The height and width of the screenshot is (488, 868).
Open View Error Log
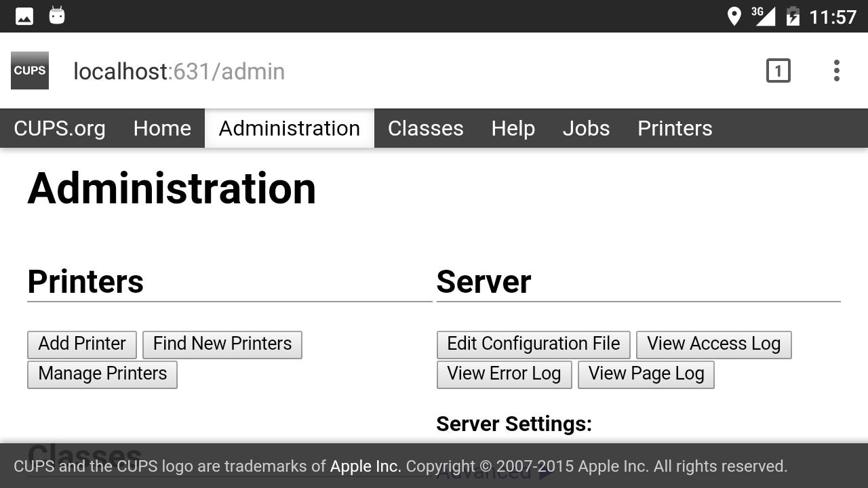point(505,374)
